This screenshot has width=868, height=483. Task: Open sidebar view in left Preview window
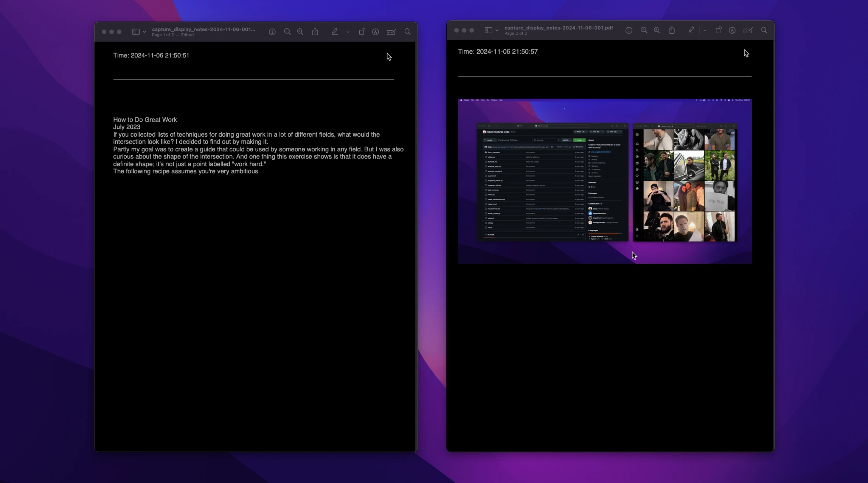[x=136, y=32]
